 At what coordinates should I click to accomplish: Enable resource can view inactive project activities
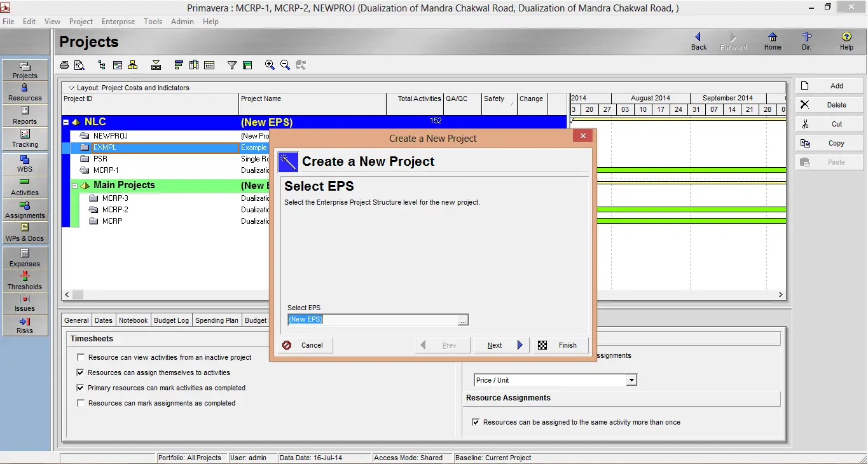point(81,358)
